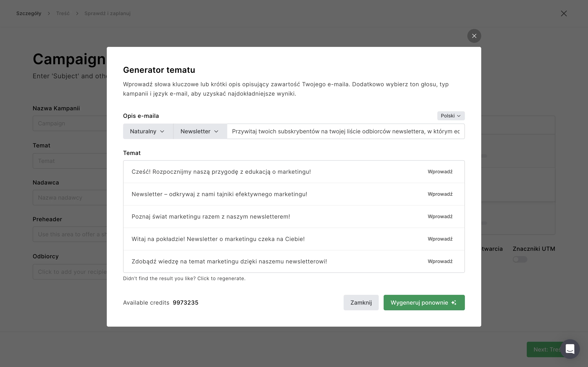Toggle the Znaczniki UTM switch

(520, 259)
